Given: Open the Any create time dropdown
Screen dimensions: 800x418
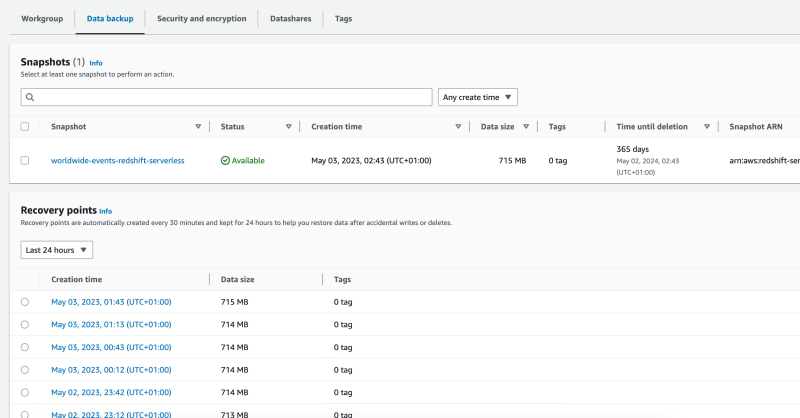Looking at the screenshot, I should pyautogui.click(x=478, y=97).
